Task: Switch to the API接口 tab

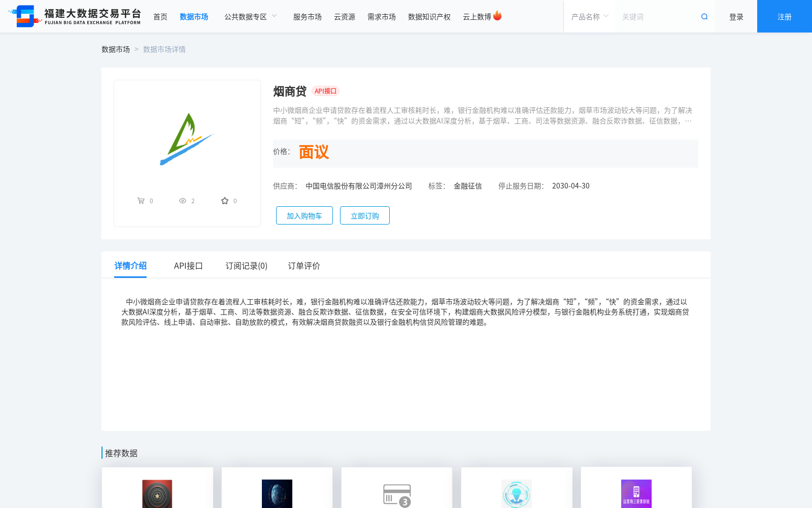Action: pos(188,266)
